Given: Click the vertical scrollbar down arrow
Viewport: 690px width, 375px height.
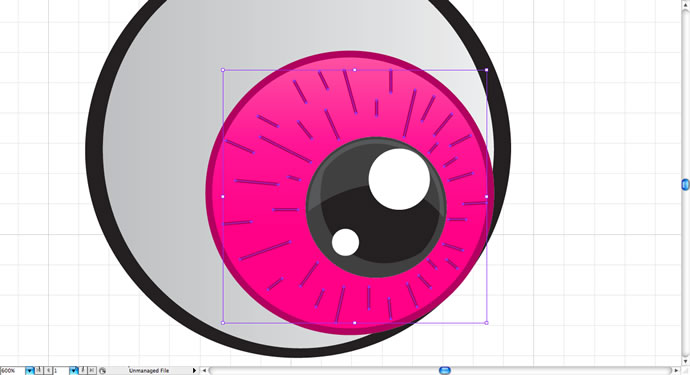Looking at the screenshot, I should (x=685, y=361).
